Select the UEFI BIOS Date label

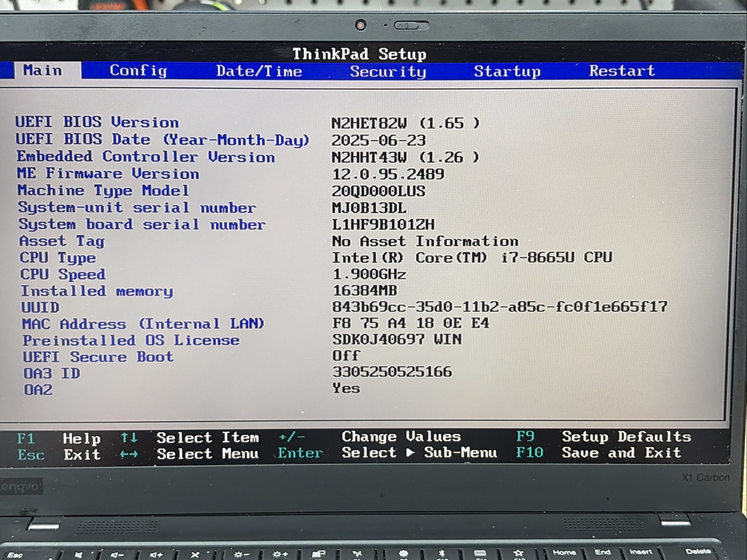[162, 139]
